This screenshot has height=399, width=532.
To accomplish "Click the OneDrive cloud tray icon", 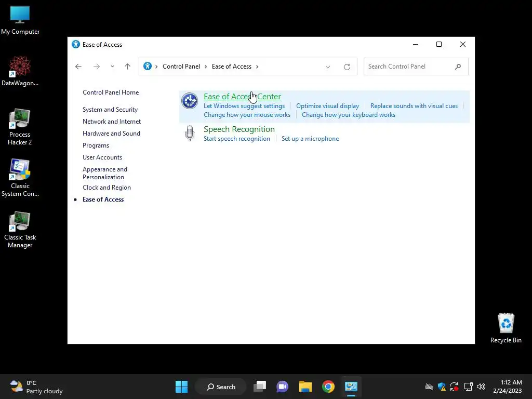I will click(x=429, y=387).
